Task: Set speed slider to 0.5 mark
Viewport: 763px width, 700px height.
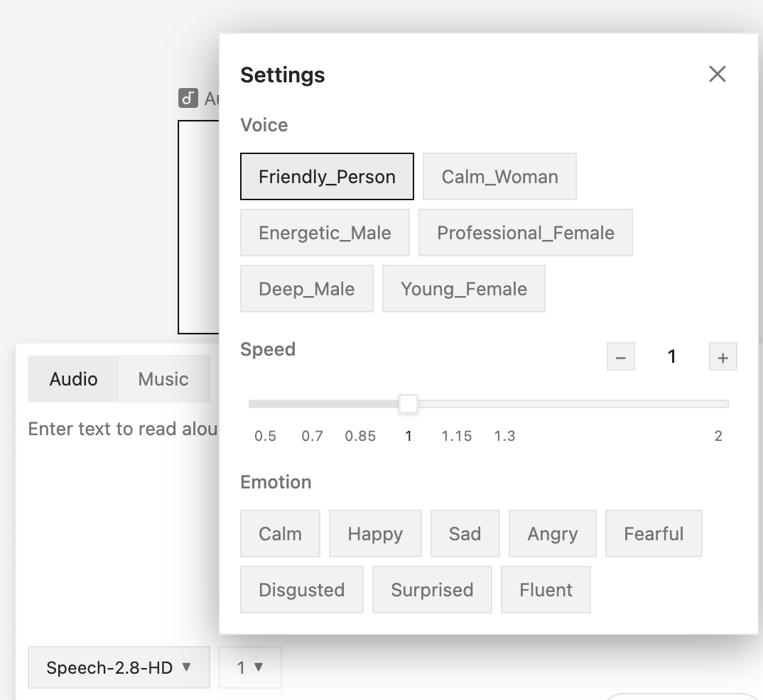Action: click(x=265, y=436)
